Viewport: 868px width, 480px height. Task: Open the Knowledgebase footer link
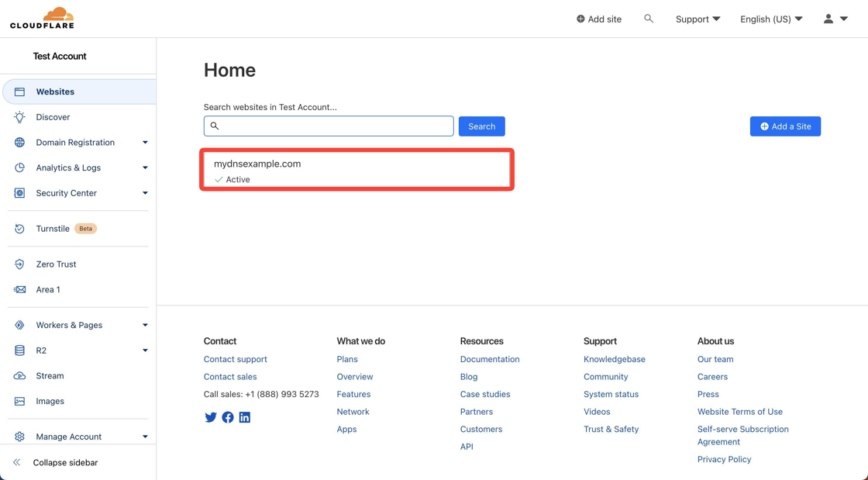615,359
